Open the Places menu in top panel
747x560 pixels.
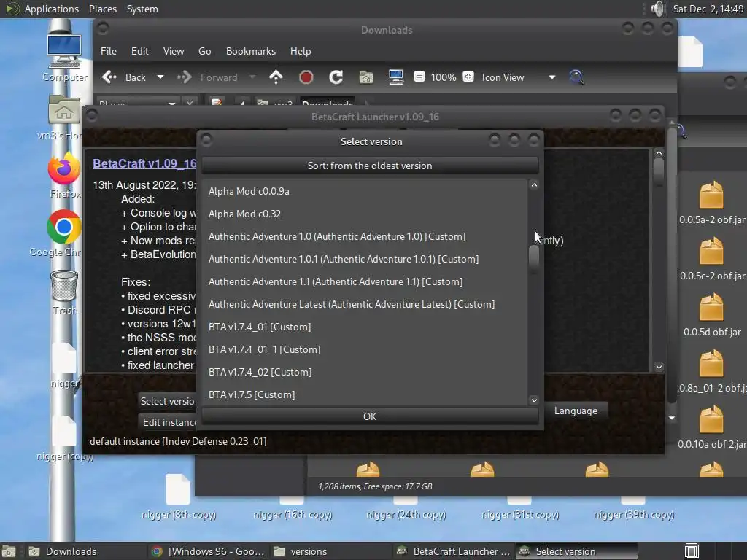pyautogui.click(x=102, y=9)
